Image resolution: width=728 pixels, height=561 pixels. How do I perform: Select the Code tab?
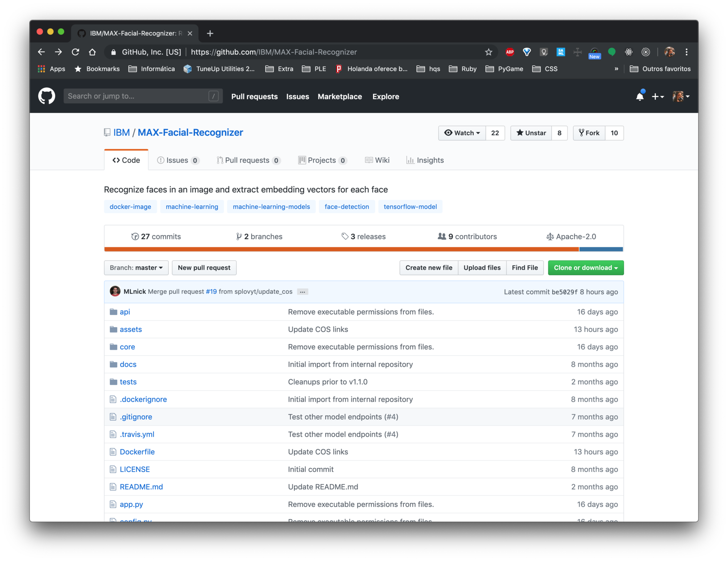pyautogui.click(x=126, y=160)
